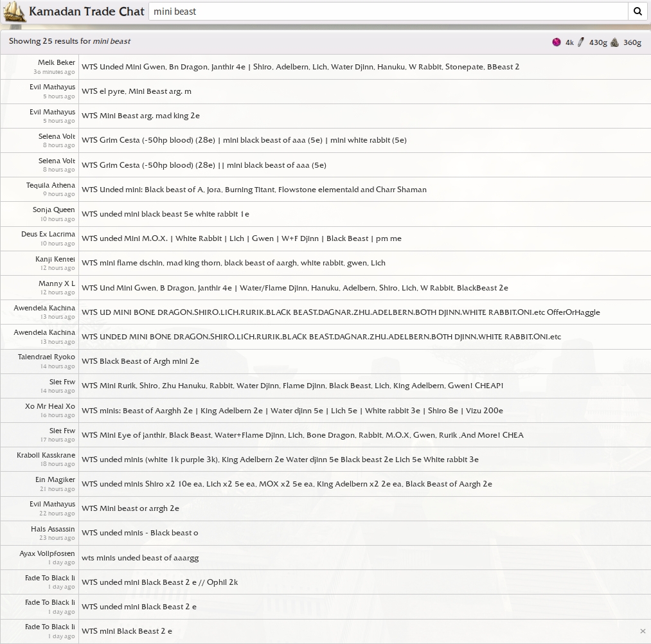Select message starting 'WTS unded Mini M.O.X.'
The height and width of the screenshot is (644, 651).
242,238
